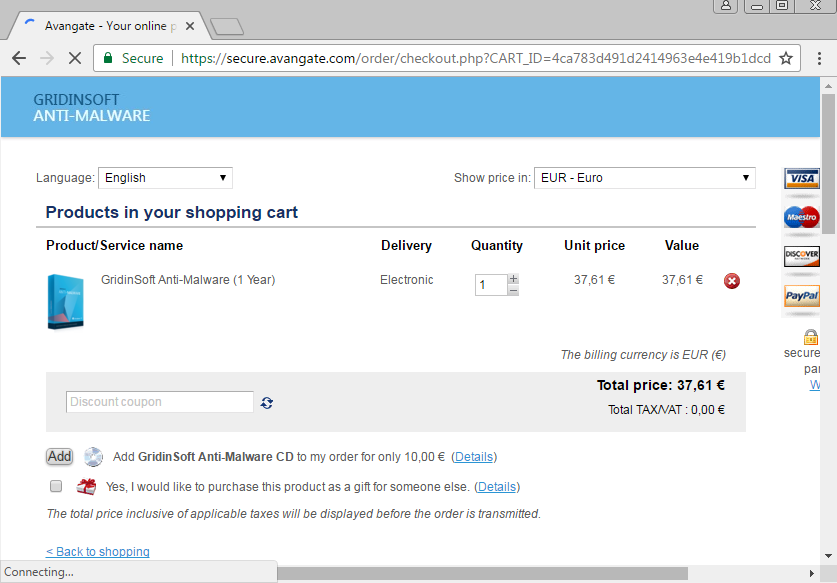Click the refresh coupon icon
Viewport: 837px width, 583px height.
point(267,403)
